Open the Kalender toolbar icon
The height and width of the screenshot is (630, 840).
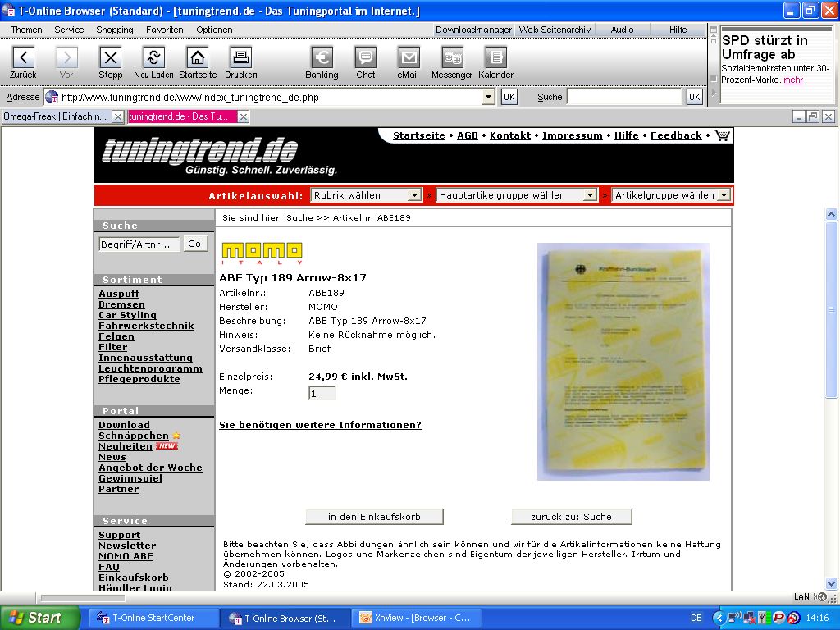pos(495,57)
